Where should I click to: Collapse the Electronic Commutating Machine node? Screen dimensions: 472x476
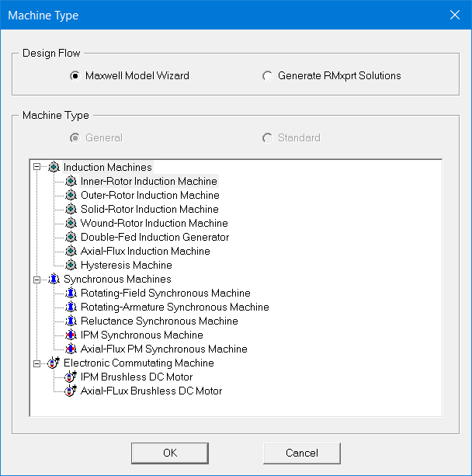36,363
